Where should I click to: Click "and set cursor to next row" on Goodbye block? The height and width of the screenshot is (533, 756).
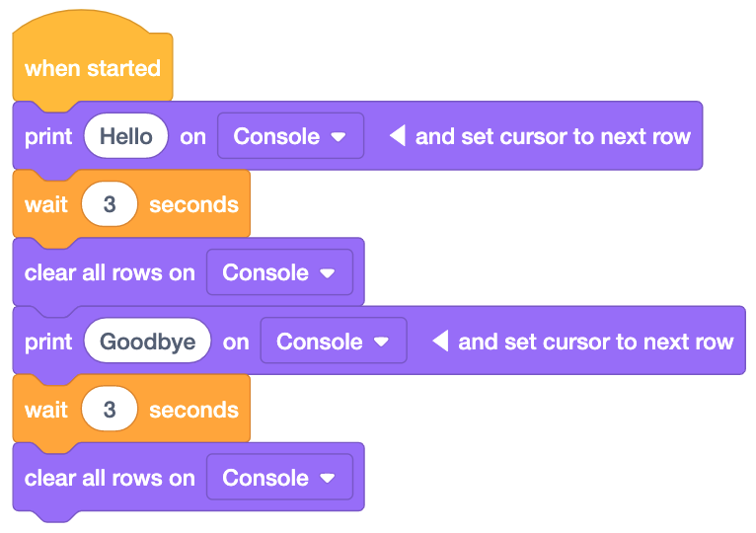click(x=596, y=342)
